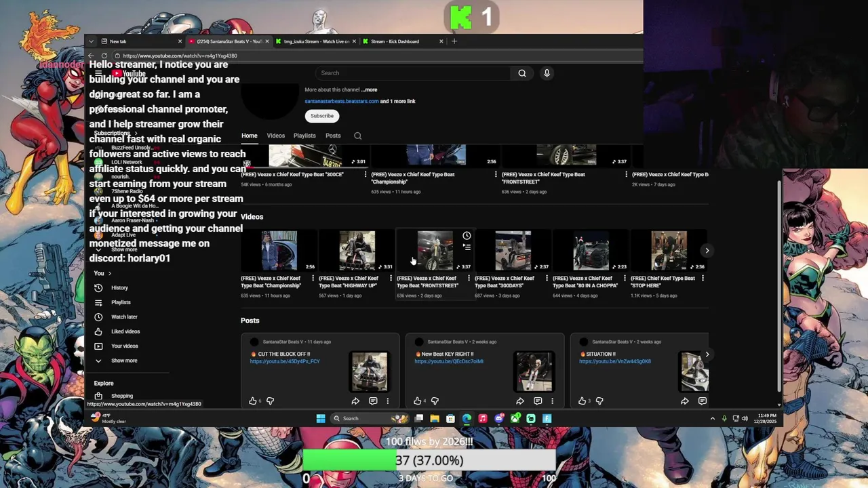Viewport: 868px width, 488px height.
Task: Open comments on CUT THE BLOCK OFF post
Action: (373, 401)
